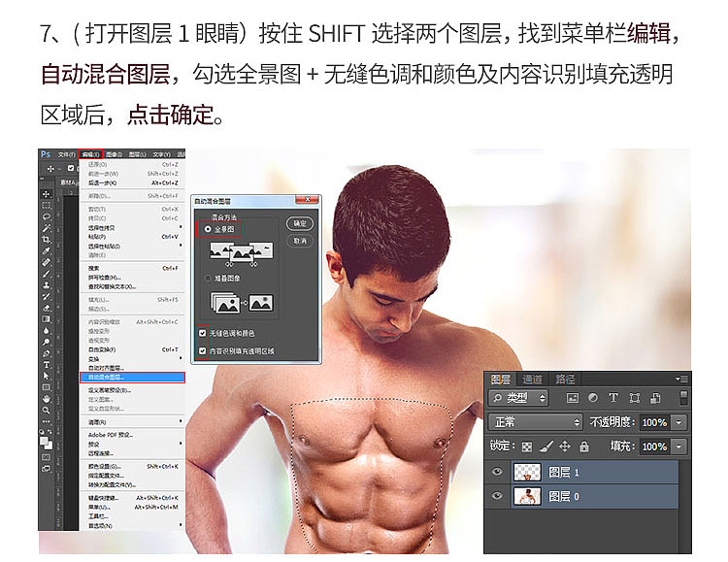Click 确定 in Auto-Blend dialog

point(300,223)
